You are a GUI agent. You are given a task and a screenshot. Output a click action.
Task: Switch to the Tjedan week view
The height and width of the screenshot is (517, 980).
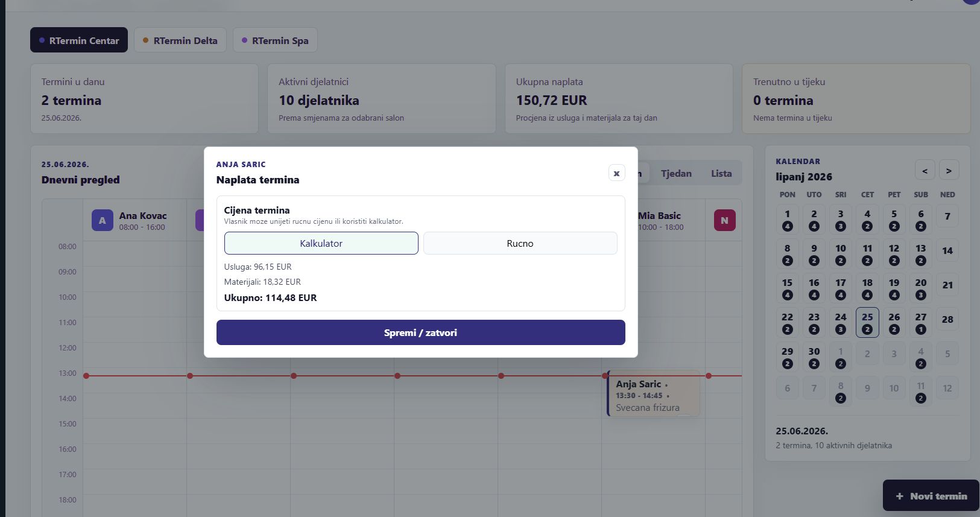coord(676,173)
